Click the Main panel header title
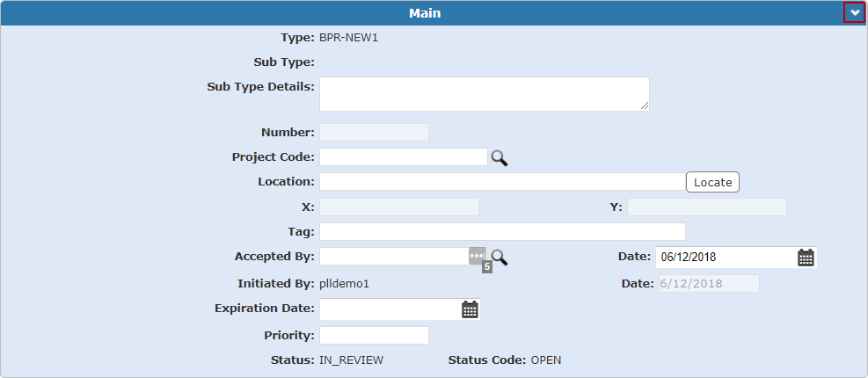 (425, 13)
